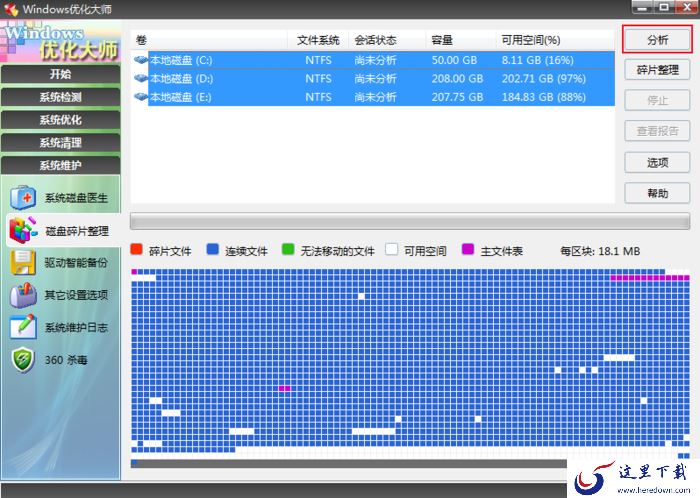Click the 202.71 GB (97%) free space cell
The height and width of the screenshot is (498, 700).
pyautogui.click(x=543, y=79)
